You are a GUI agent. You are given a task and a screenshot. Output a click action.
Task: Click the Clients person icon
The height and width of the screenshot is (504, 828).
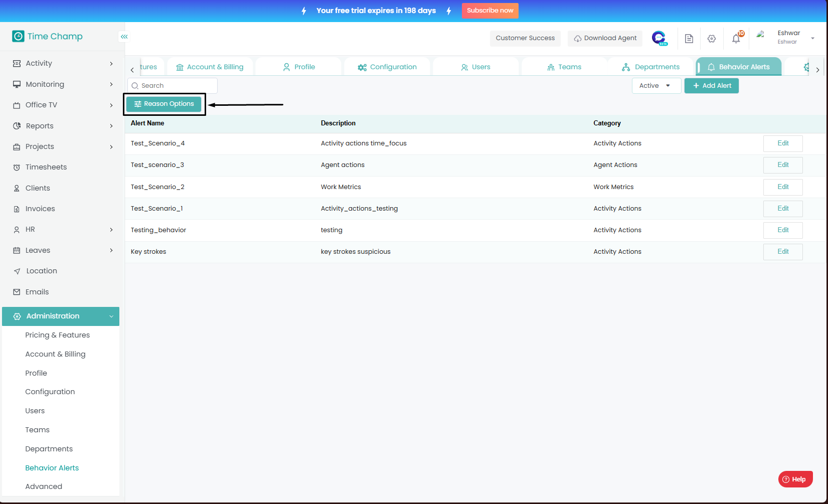coord(17,188)
